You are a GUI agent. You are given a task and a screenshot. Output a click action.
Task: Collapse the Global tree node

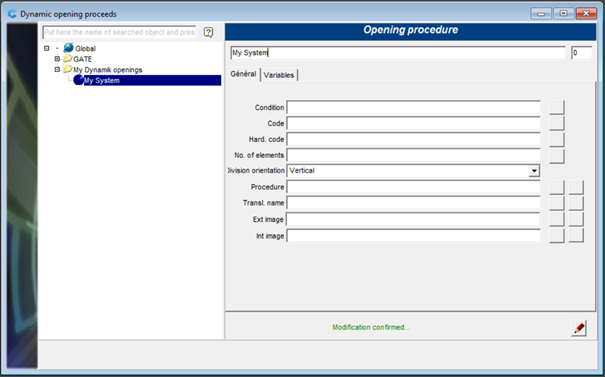point(47,48)
